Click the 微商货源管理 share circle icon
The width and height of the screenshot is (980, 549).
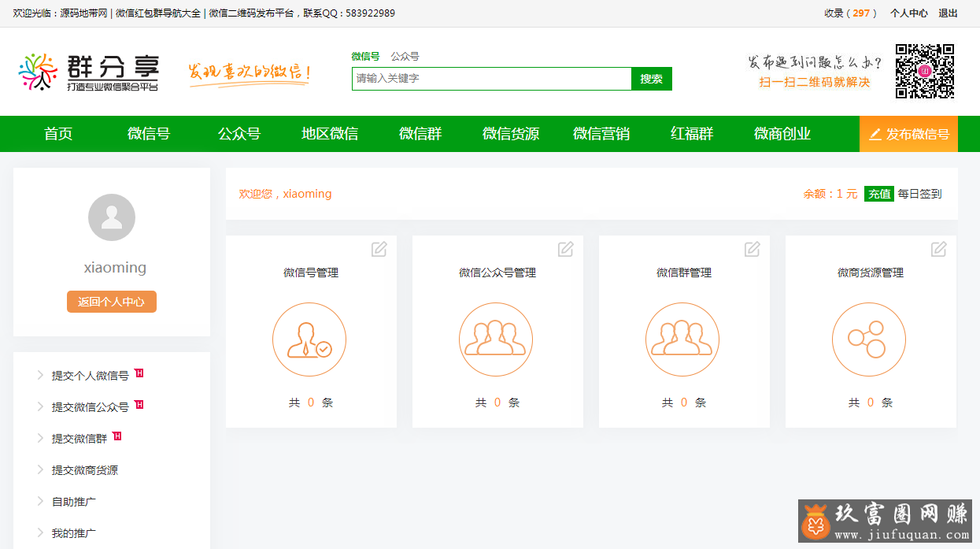[x=868, y=339]
